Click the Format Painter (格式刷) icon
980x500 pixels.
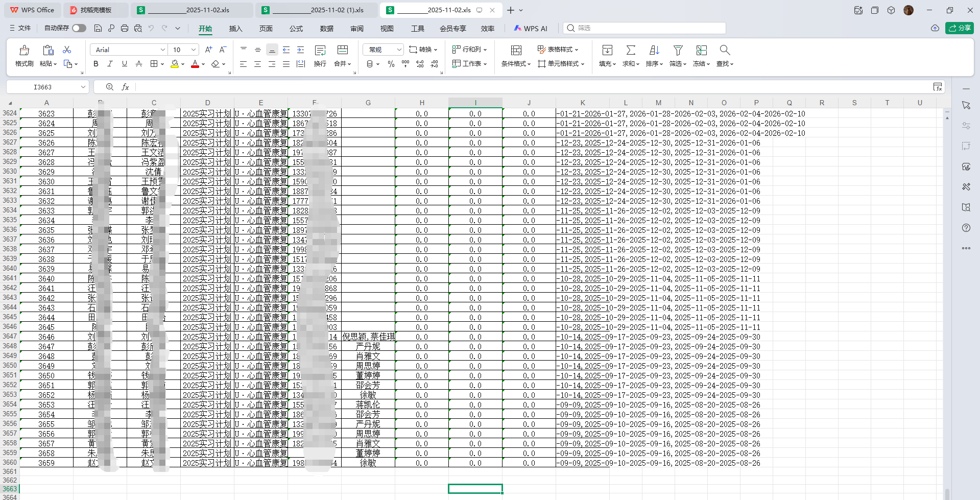tap(24, 51)
